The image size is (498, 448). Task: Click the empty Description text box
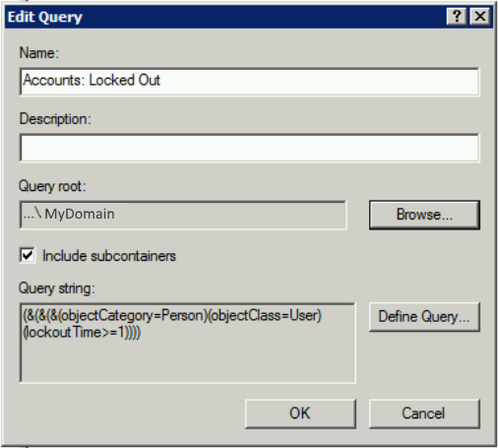click(249, 148)
